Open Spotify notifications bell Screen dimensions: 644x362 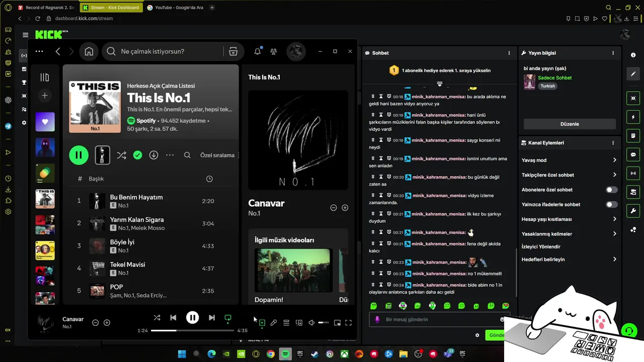click(258, 51)
